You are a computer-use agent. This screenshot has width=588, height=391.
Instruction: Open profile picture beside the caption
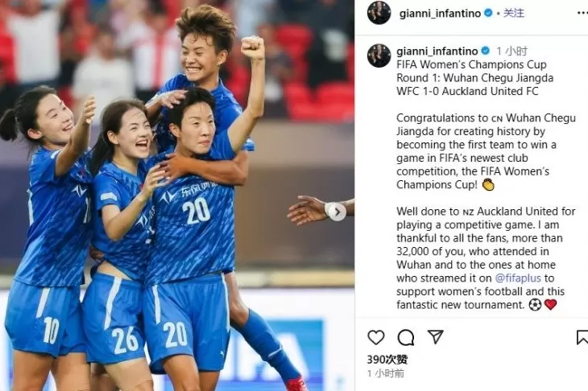pyautogui.click(x=379, y=56)
